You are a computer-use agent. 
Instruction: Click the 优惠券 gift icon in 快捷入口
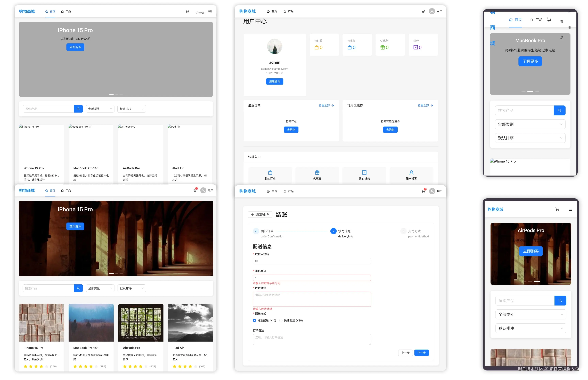pos(317,172)
